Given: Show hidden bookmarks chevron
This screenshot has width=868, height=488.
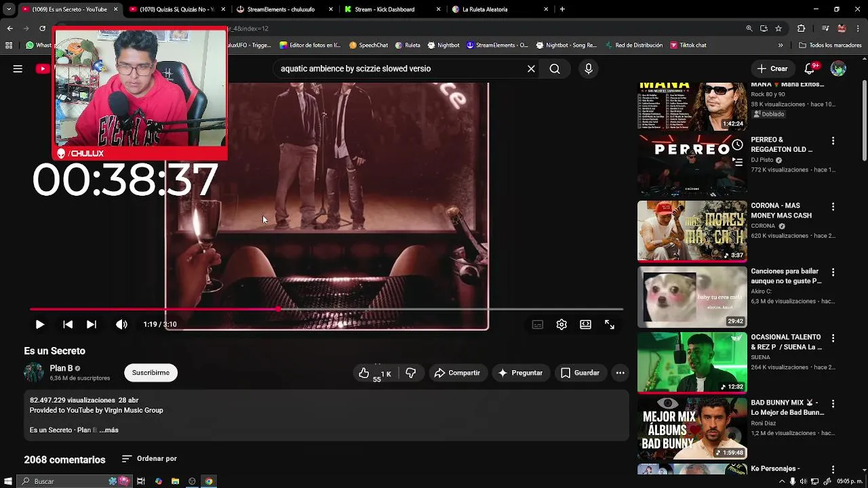Looking at the screenshot, I should [781, 45].
